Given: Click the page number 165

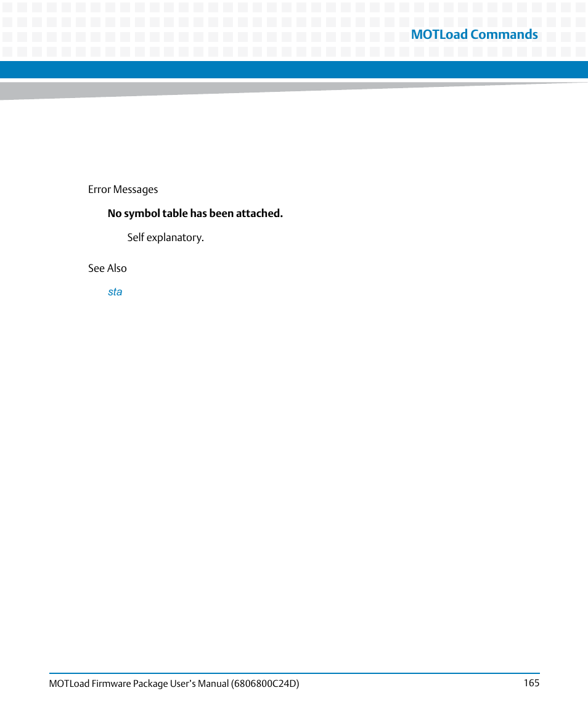Looking at the screenshot, I should point(531,683).
